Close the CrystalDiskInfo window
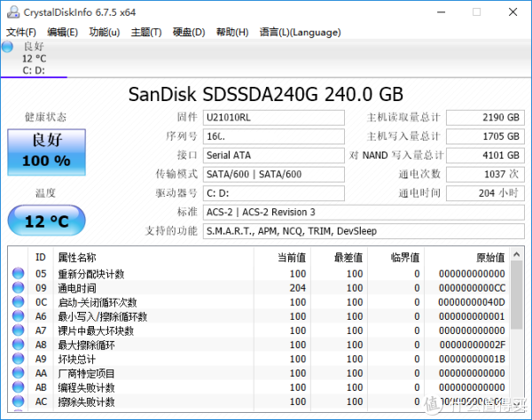 (513, 12)
